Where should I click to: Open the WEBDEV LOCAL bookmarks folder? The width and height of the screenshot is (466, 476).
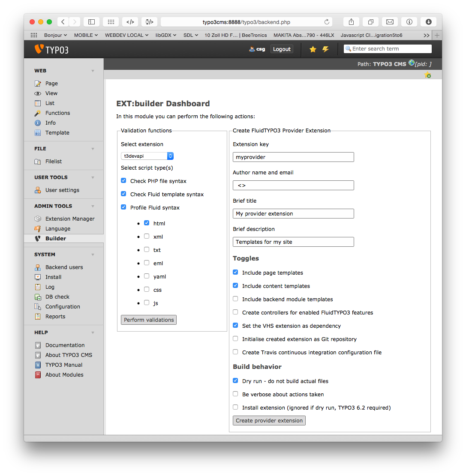pos(126,35)
